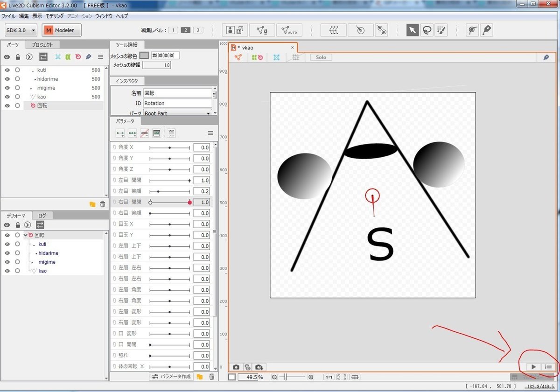
Task: Open the モデリング menu
Action: 55,16
